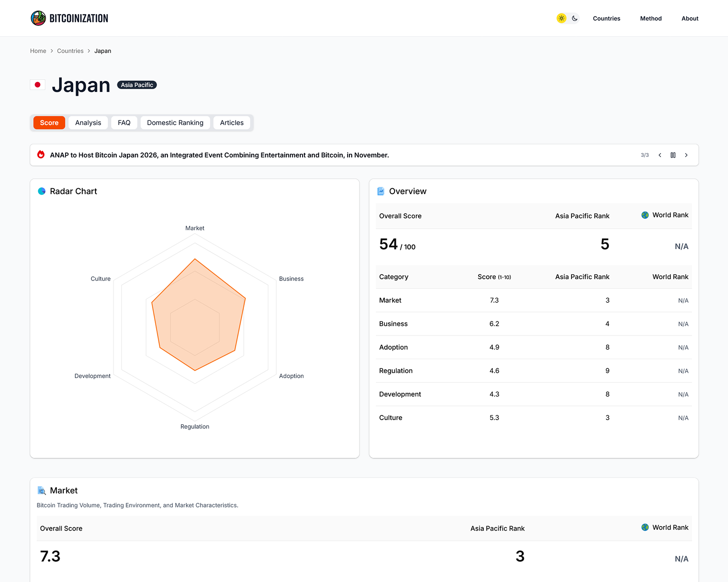Screen dimensions: 728x582
Task: Click the Market section icon
Action: [41, 491]
